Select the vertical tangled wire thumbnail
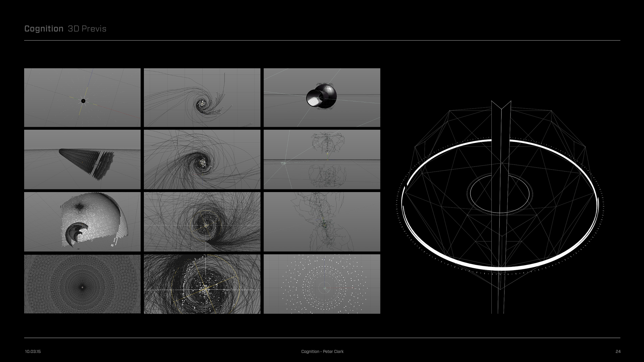 pyautogui.click(x=322, y=222)
